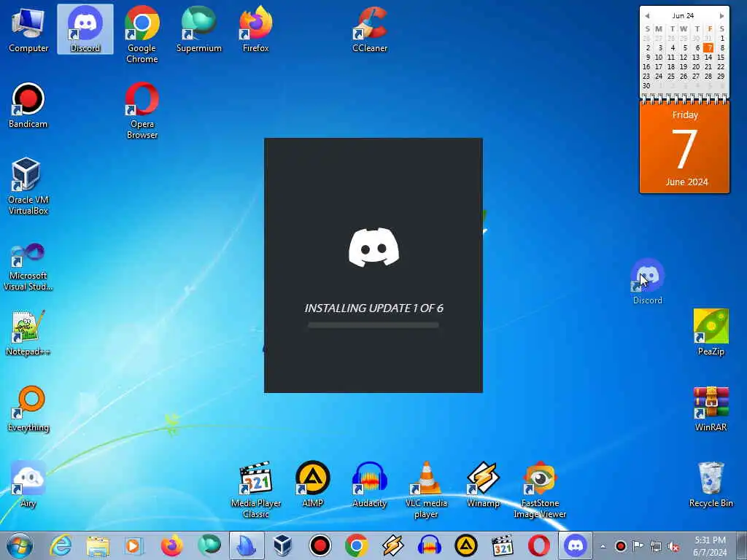Click the Discord update progress bar

coord(373,325)
